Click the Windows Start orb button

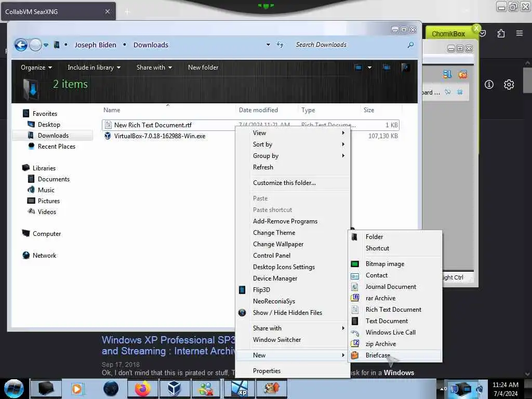click(14, 389)
